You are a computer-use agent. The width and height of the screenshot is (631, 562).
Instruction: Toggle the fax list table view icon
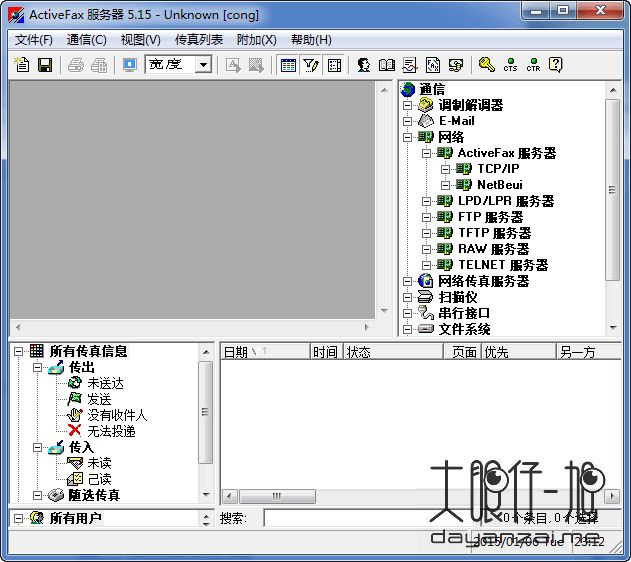288,65
